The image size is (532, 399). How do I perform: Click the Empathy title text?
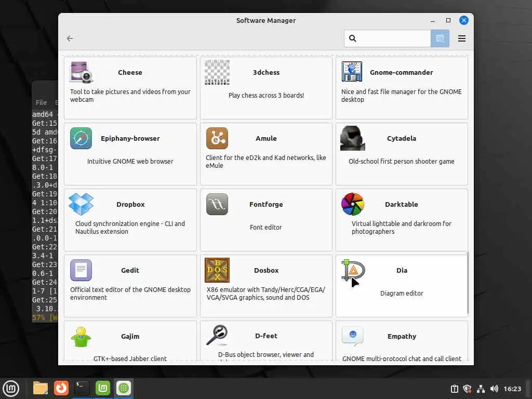402,336
